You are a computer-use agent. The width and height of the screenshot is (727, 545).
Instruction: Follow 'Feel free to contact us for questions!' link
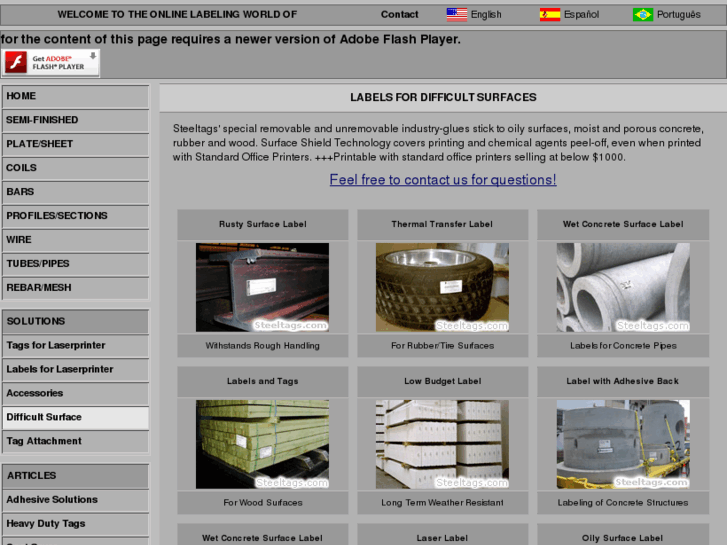443,180
